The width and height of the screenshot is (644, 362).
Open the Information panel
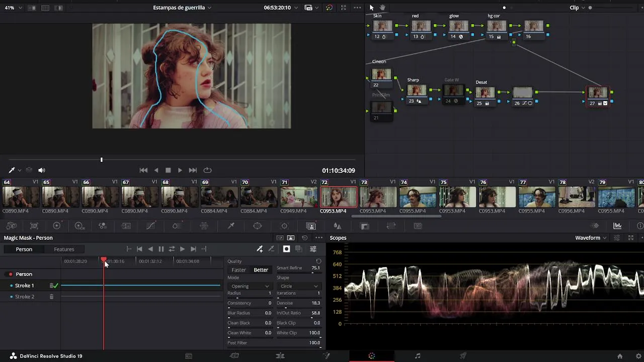pyautogui.click(x=640, y=226)
